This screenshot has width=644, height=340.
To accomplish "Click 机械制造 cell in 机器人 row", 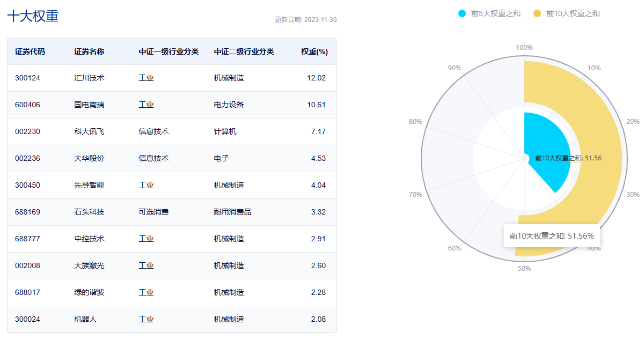I will click(229, 319).
